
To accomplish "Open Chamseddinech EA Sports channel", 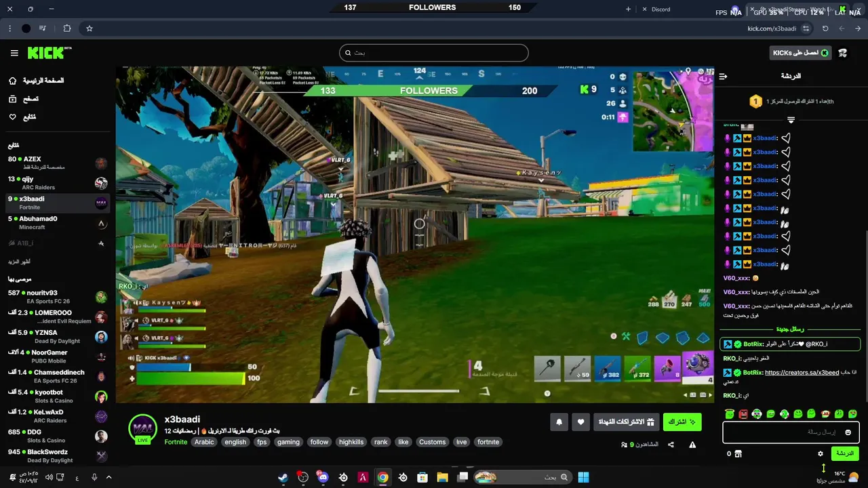I will 57,376.
